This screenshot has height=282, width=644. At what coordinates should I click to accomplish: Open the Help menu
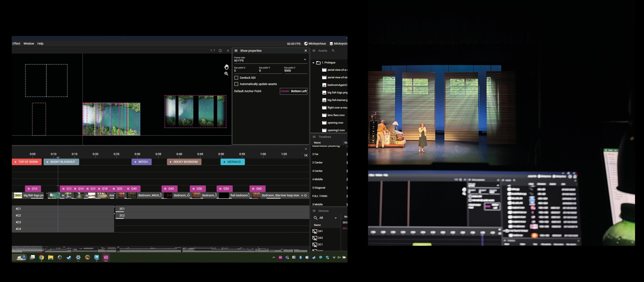[40, 43]
